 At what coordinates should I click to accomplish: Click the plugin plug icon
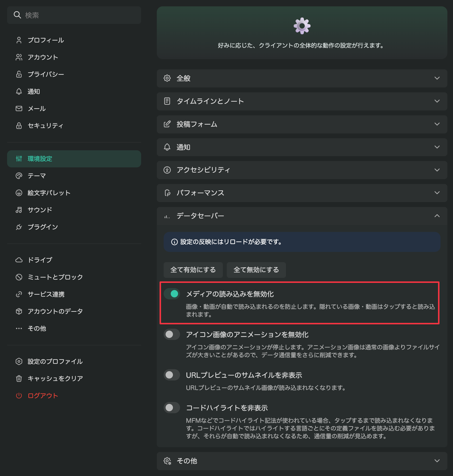coord(19,227)
